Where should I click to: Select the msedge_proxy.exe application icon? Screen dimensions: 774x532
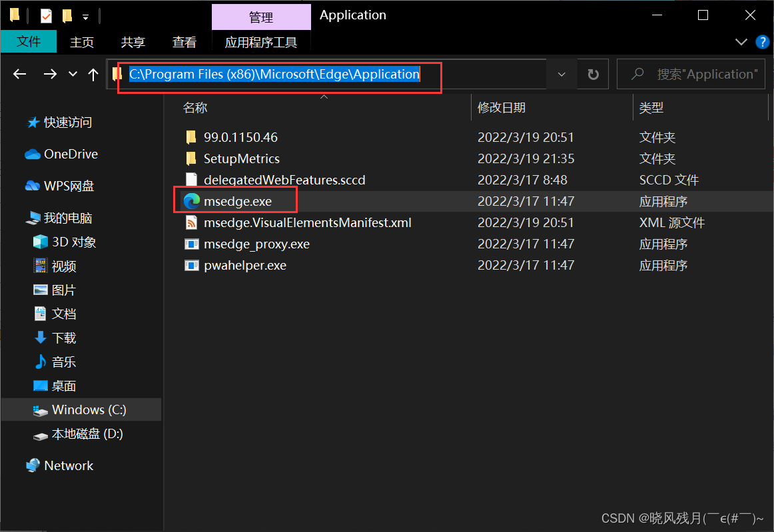click(192, 244)
